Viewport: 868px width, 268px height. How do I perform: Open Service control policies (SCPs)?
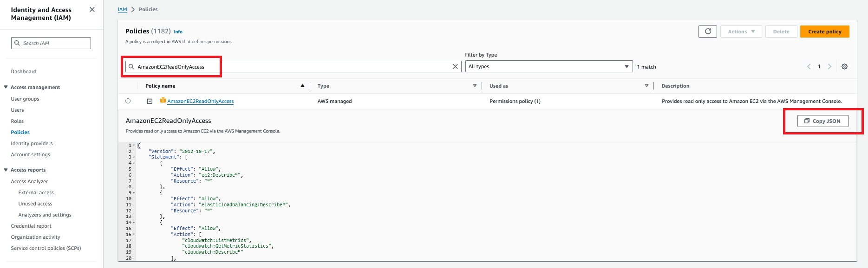[x=46, y=248]
